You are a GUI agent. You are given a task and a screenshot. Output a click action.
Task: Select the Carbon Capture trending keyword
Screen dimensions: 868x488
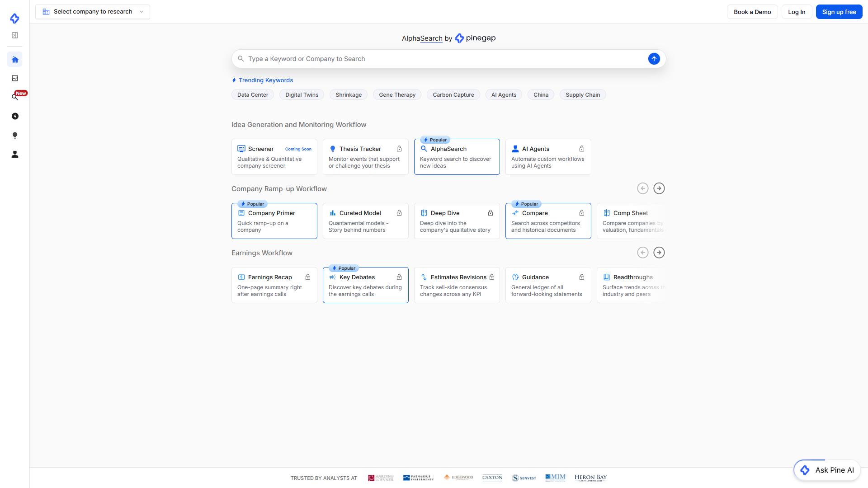[453, 95]
